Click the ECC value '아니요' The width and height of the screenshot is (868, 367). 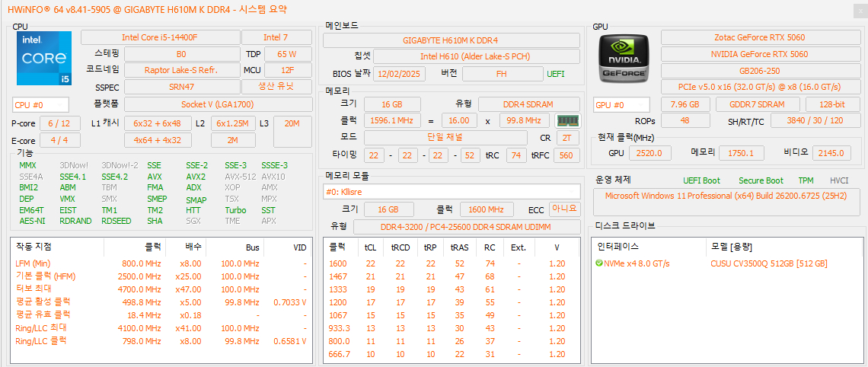click(565, 209)
